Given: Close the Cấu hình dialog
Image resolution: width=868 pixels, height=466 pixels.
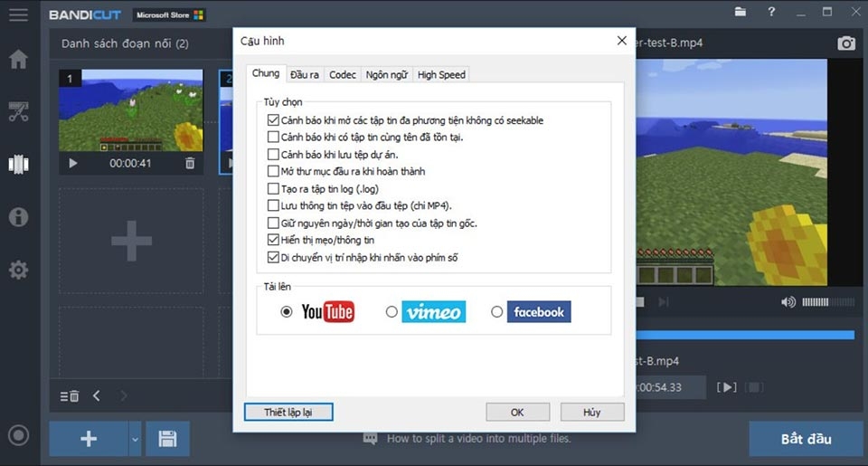Looking at the screenshot, I should click(x=622, y=41).
